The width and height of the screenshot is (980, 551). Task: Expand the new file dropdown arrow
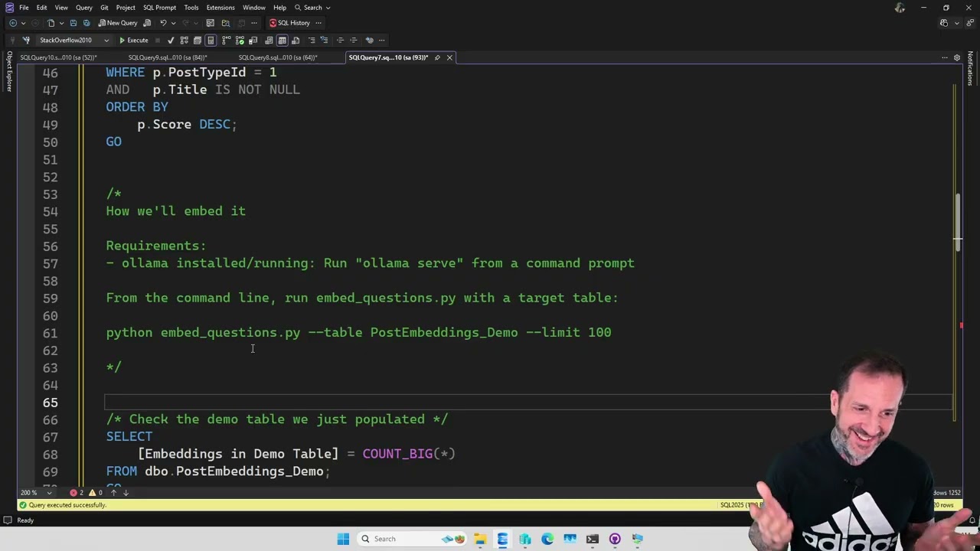pyautogui.click(x=60, y=23)
